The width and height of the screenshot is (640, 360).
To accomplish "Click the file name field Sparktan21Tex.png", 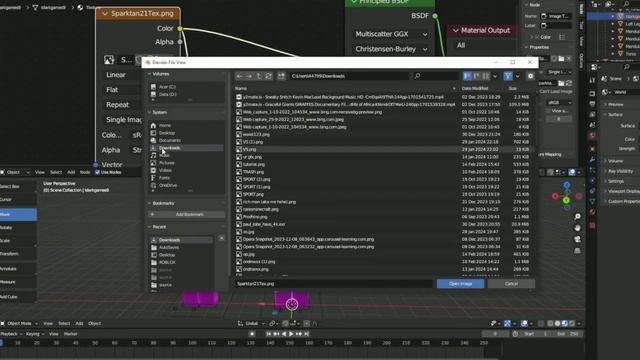I will tap(333, 284).
